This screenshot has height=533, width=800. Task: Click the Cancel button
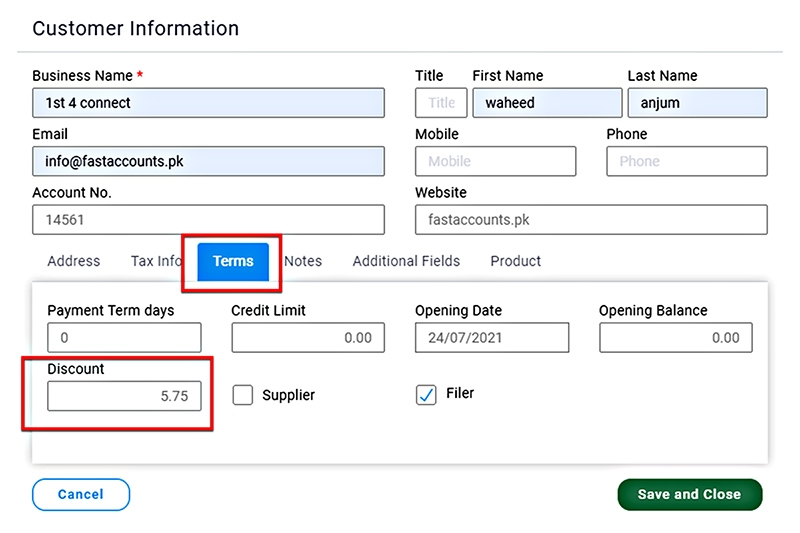[x=81, y=494]
